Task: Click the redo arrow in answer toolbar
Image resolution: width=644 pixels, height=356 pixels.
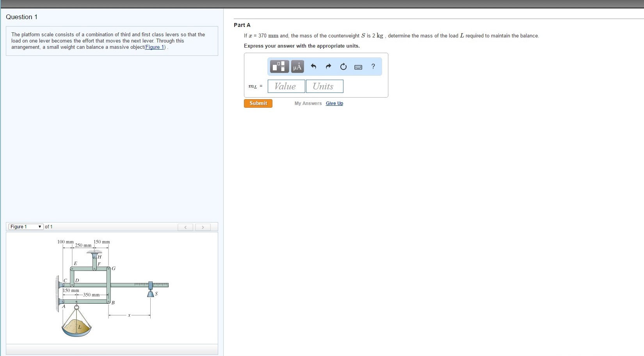Action: coord(328,66)
